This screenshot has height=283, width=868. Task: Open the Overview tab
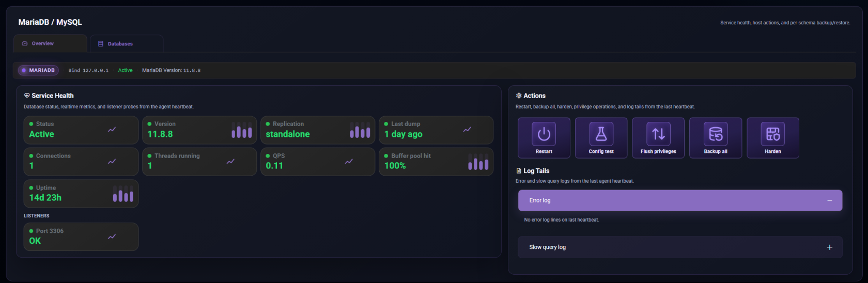click(x=50, y=43)
